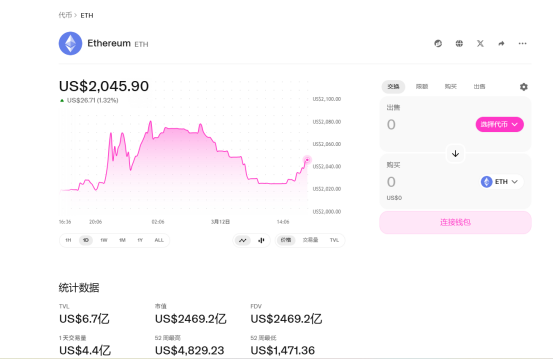
Task: Click the TVL value US$6.7亿
Action: coord(84,319)
